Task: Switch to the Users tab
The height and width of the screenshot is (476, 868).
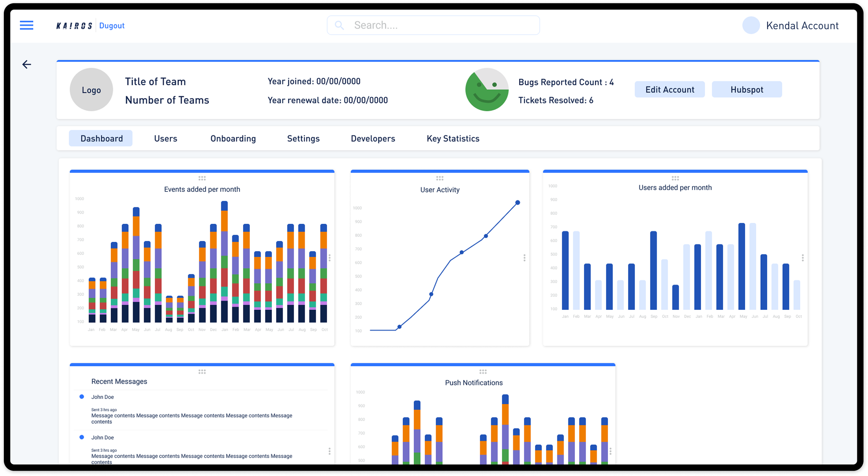Action: tap(166, 138)
